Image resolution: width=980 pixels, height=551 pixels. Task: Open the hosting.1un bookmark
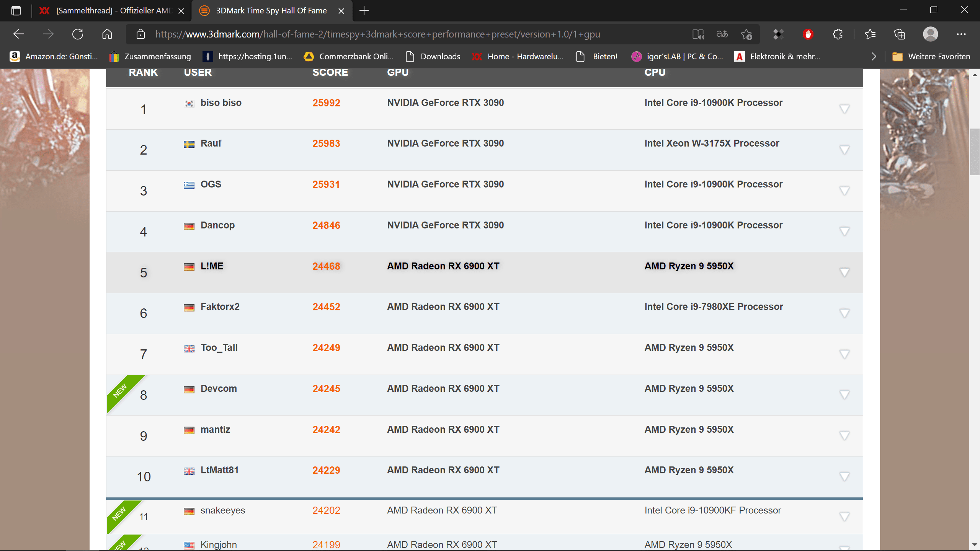[x=248, y=57]
